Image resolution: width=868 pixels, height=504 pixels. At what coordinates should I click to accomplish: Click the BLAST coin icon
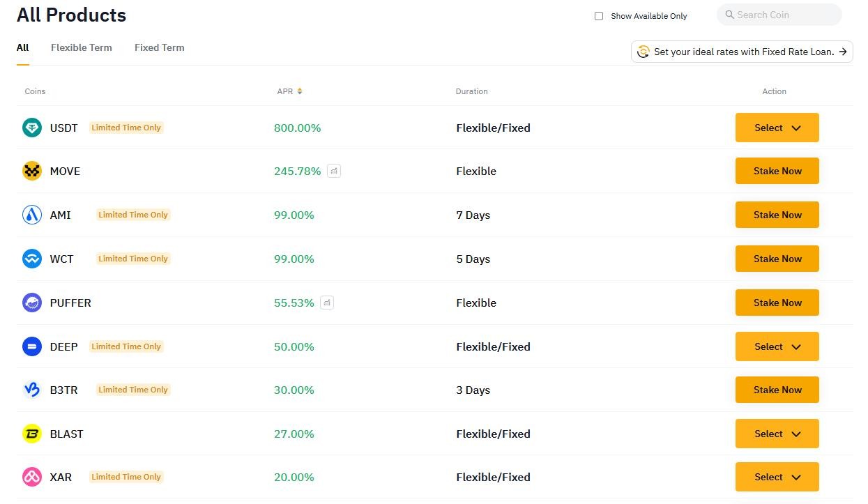(32, 434)
